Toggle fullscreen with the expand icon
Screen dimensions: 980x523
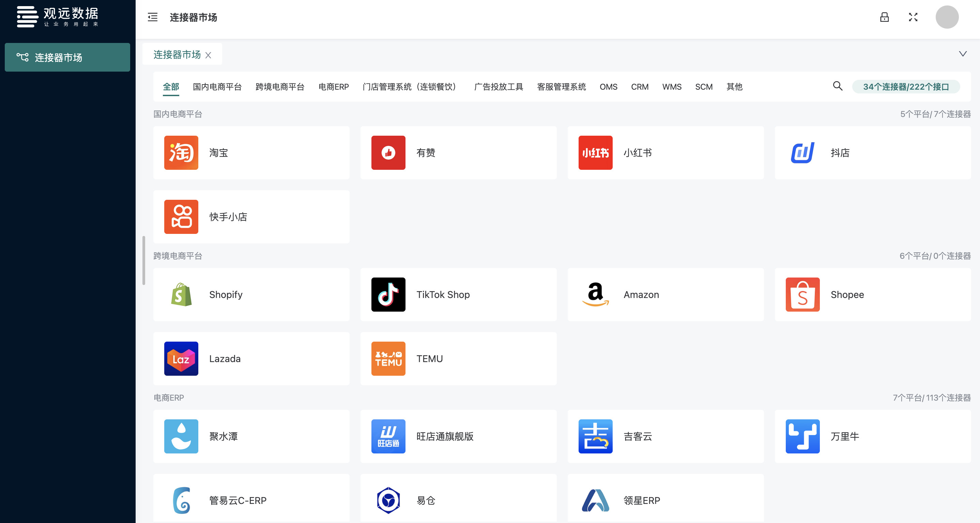pyautogui.click(x=913, y=17)
